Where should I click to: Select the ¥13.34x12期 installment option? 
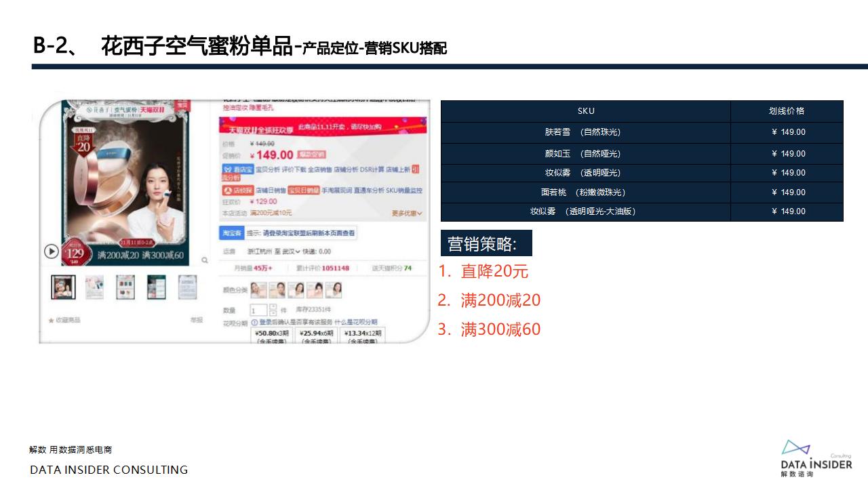click(x=362, y=335)
